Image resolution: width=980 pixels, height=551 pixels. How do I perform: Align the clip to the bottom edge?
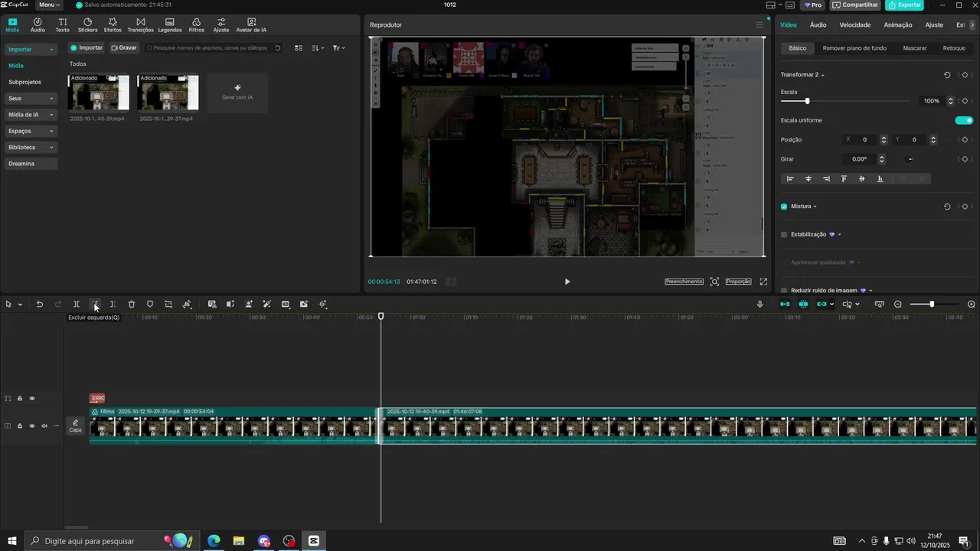[x=880, y=178]
